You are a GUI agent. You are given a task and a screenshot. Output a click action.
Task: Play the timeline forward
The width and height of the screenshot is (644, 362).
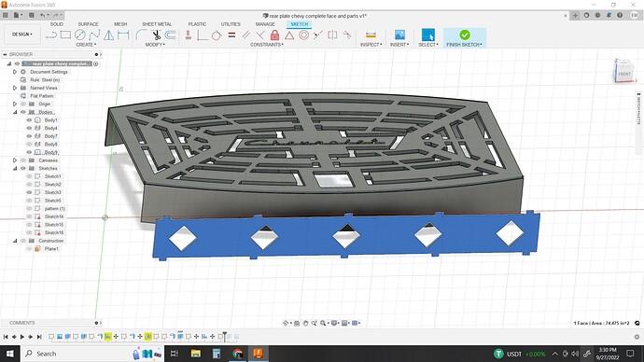[22, 337]
